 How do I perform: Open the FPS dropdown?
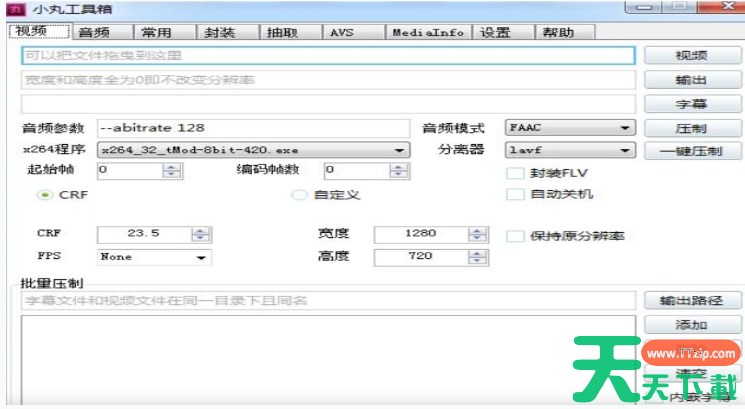[202, 257]
